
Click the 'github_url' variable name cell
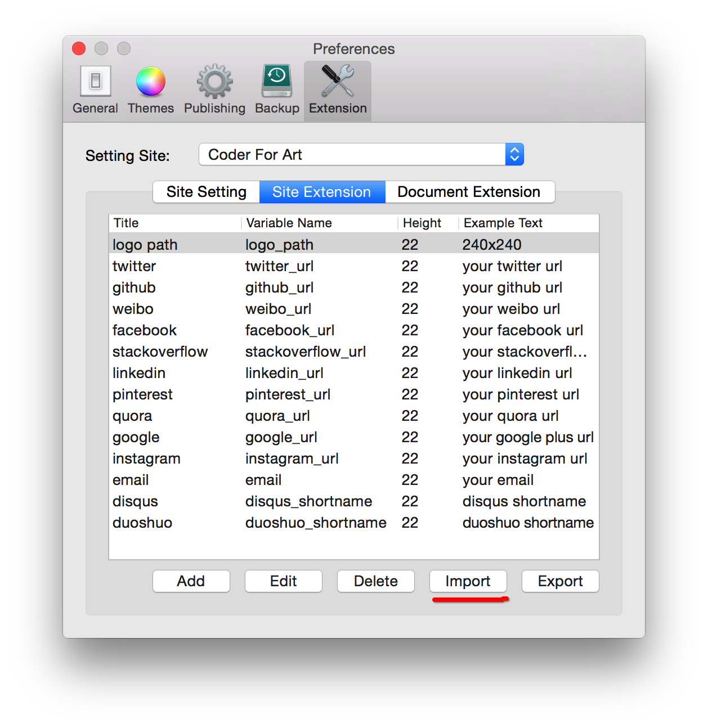279,287
